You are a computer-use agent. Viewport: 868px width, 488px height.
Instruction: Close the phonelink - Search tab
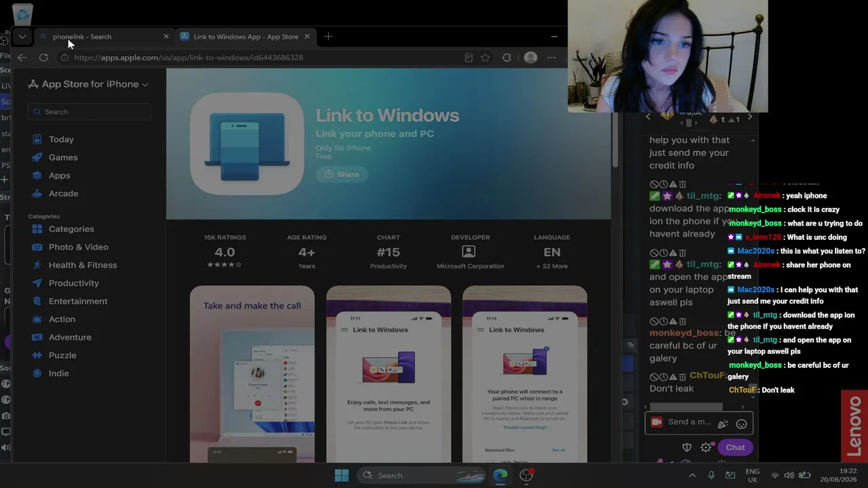tap(166, 37)
